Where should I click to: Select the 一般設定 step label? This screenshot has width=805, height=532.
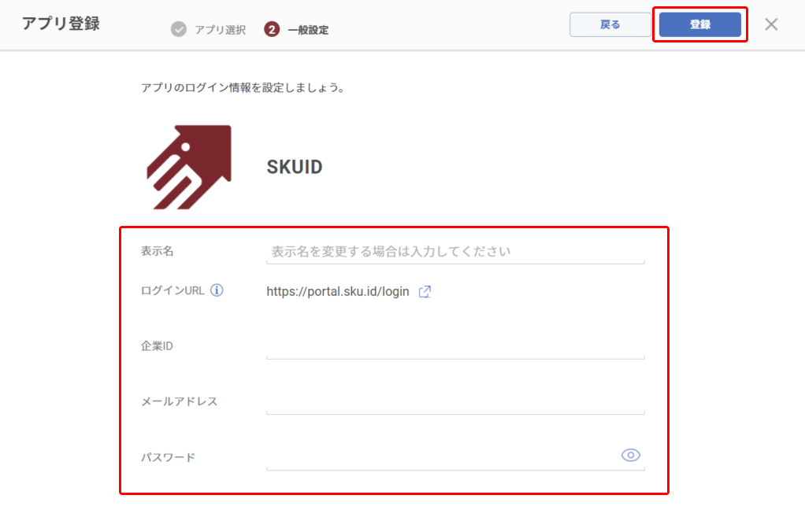pos(308,30)
